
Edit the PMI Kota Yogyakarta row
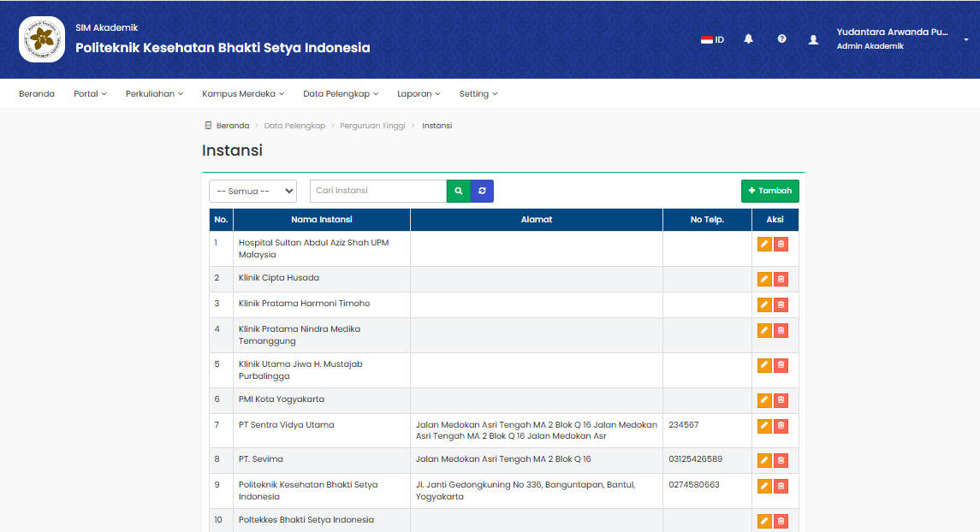coord(764,400)
